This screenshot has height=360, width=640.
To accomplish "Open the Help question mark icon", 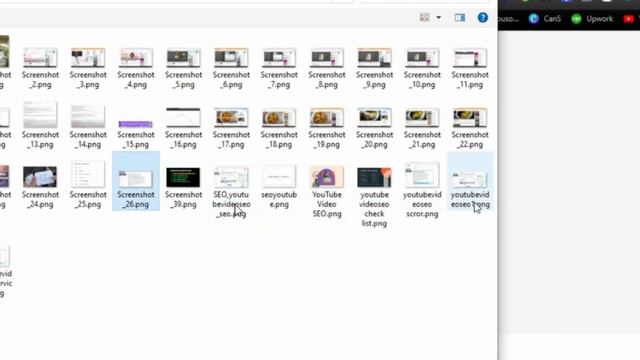I will point(482,18).
